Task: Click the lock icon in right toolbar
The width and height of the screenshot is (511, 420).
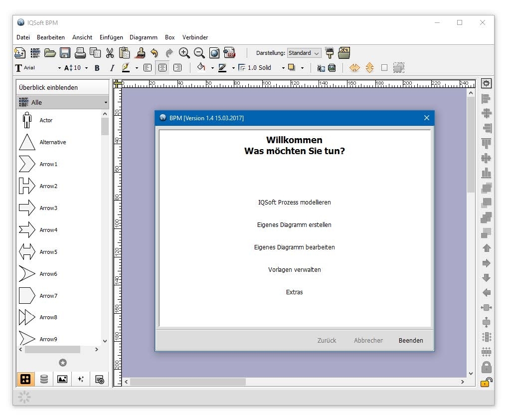Action: pos(486,367)
